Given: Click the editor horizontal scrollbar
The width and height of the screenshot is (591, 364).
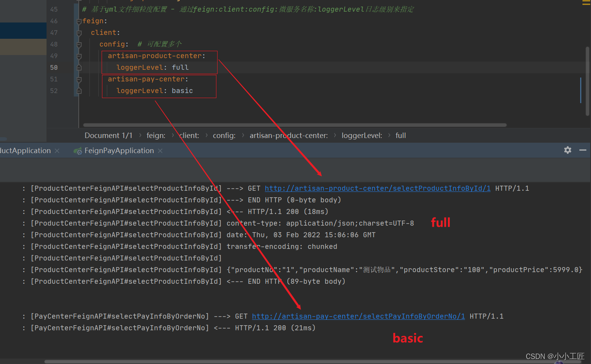Looking at the screenshot, I should tap(295, 125).
